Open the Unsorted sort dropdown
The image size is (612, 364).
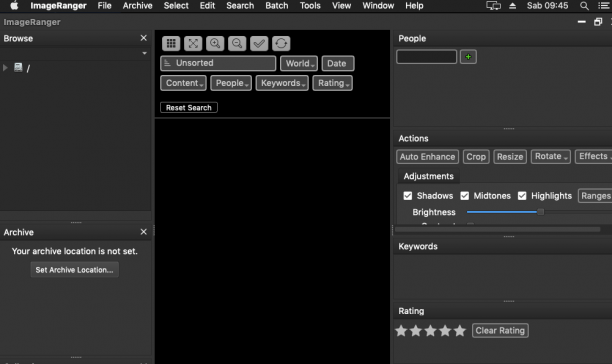tap(218, 63)
